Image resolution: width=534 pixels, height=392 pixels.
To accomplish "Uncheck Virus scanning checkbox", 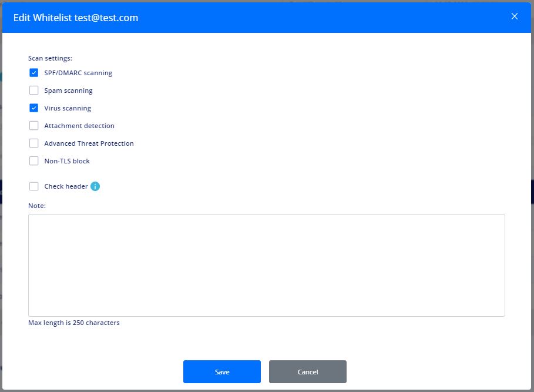I will coord(33,108).
